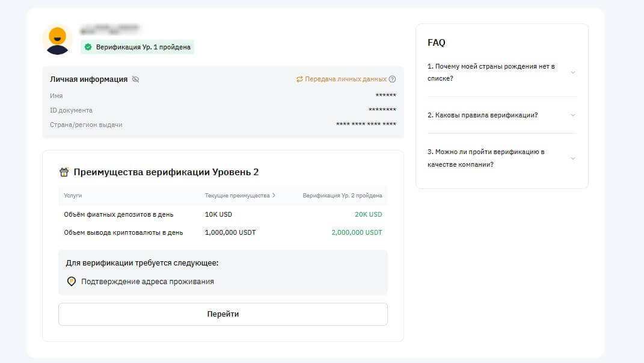The height and width of the screenshot is (363, 644).
Task: Select "Верификация Ур. 2 пройдена" column header
Action: pos(342,196)
